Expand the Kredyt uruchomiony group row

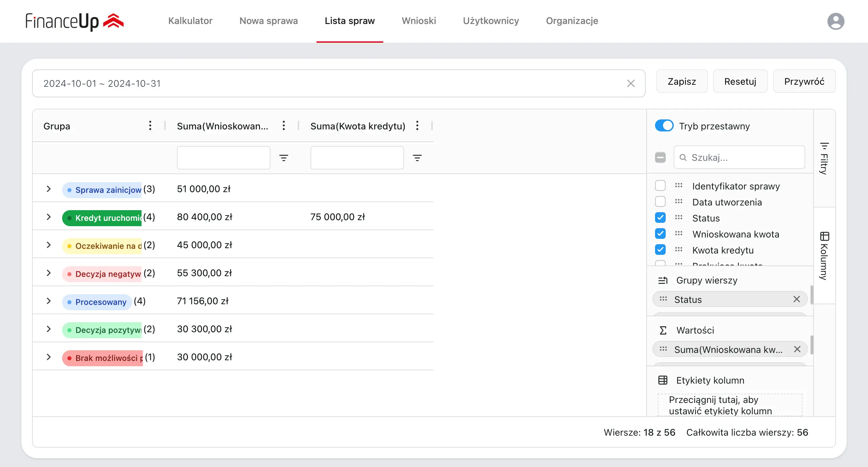48,217
